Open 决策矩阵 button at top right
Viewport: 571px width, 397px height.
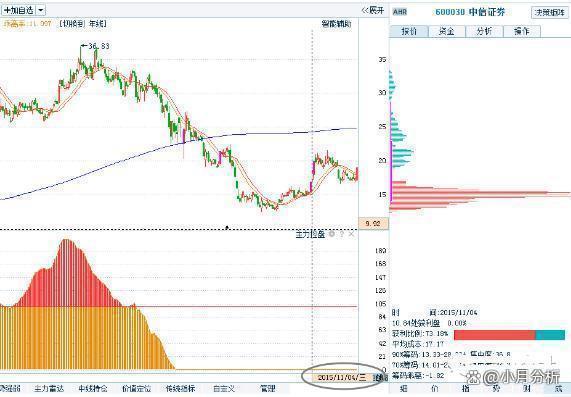click(x=550, y=12)
